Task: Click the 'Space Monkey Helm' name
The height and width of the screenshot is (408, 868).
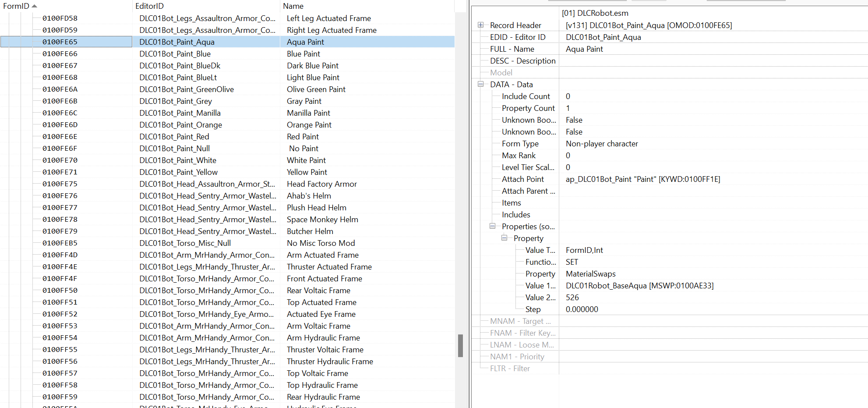Action: 322,220
